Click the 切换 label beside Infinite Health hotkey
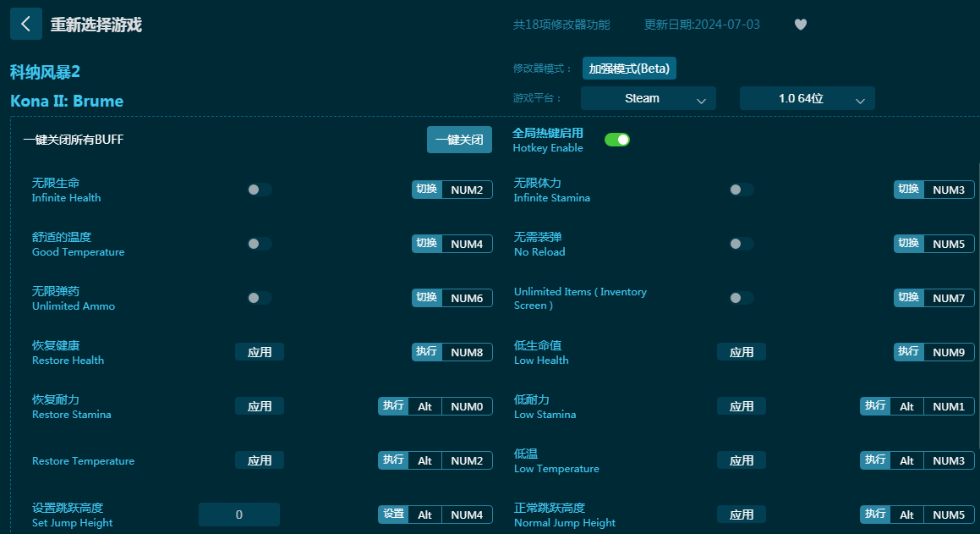The image size is (980, 534). (427, 189)
